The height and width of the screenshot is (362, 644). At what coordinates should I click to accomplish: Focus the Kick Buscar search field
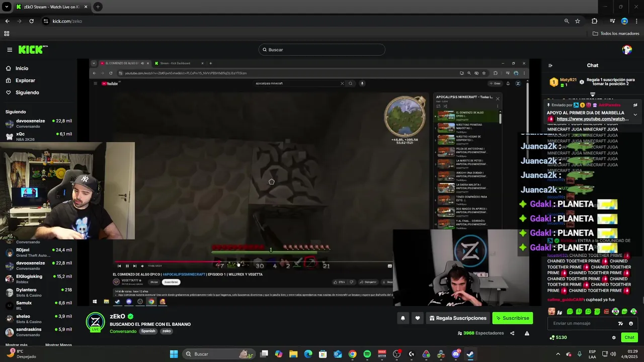[322, 50]
